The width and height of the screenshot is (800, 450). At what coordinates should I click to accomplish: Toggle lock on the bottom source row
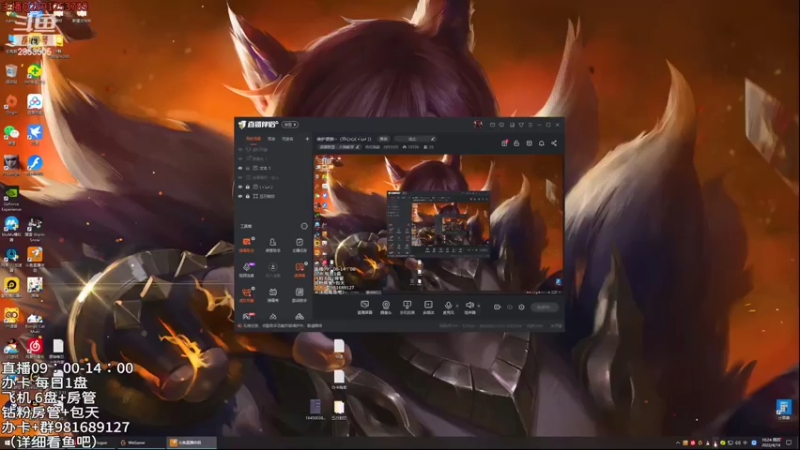[248, 196]
